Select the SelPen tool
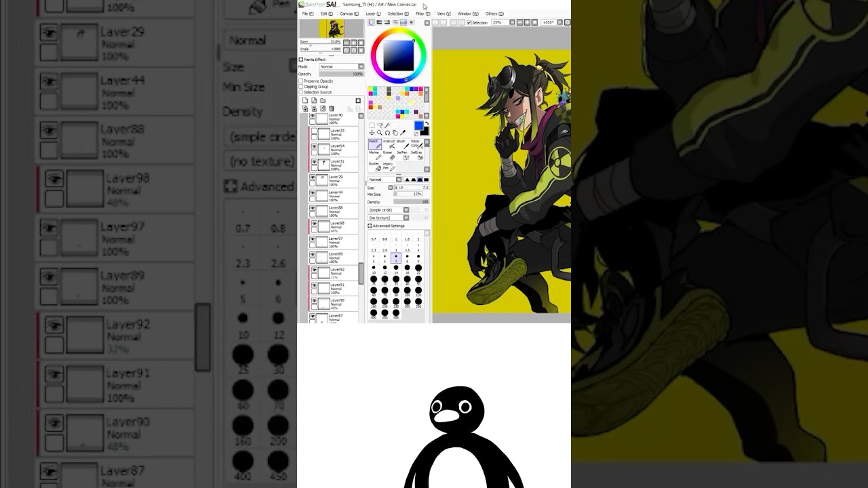 tap(403, 155)
